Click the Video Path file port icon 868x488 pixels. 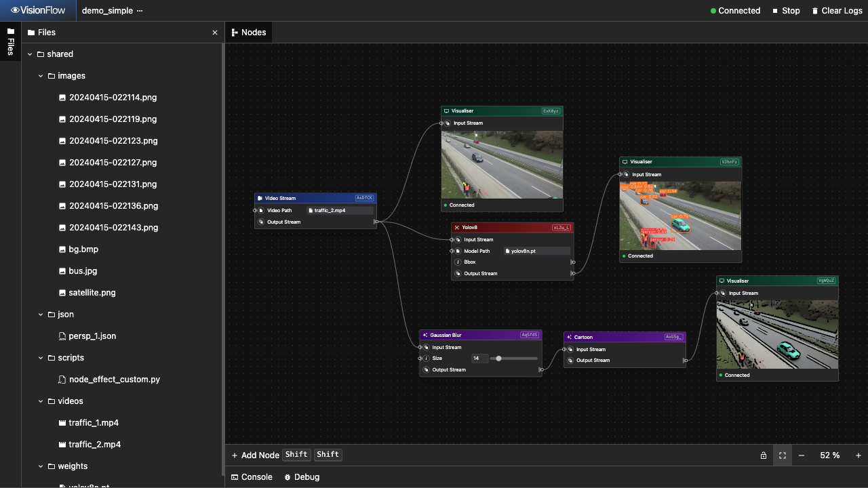click(x=260, y=211)
